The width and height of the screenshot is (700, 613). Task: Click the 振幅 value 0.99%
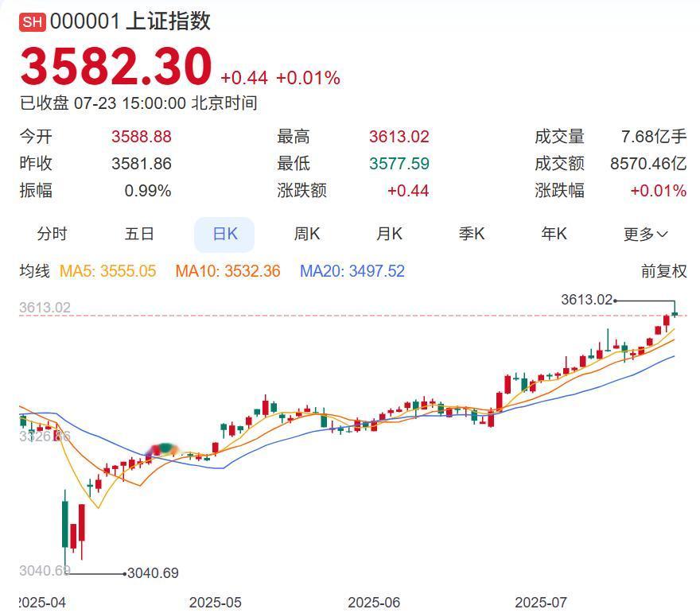(x=148, y=191)
